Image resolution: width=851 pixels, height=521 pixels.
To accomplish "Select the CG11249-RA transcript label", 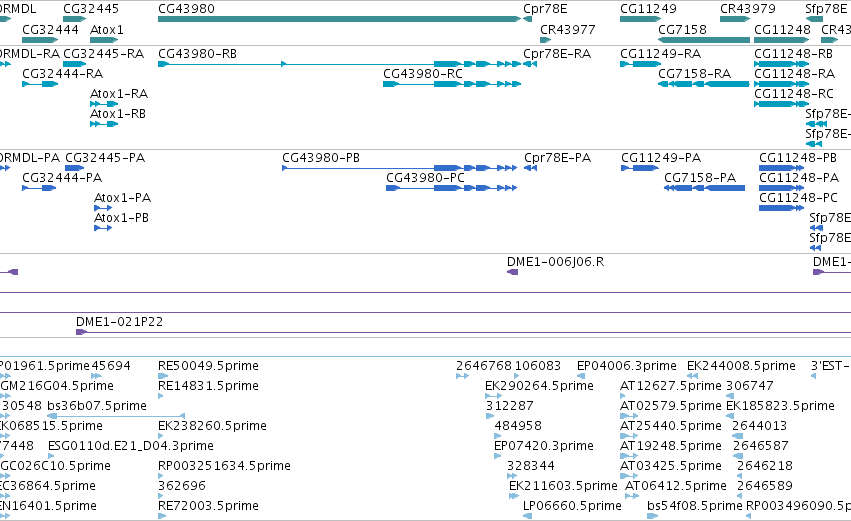I will [x=661, y=54].
